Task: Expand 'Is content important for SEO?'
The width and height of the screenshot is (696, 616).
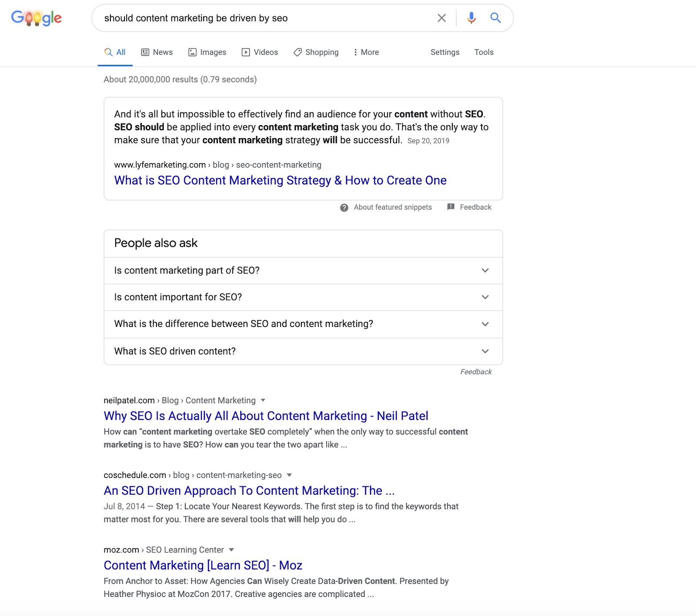Action: [x=303, y=297]
